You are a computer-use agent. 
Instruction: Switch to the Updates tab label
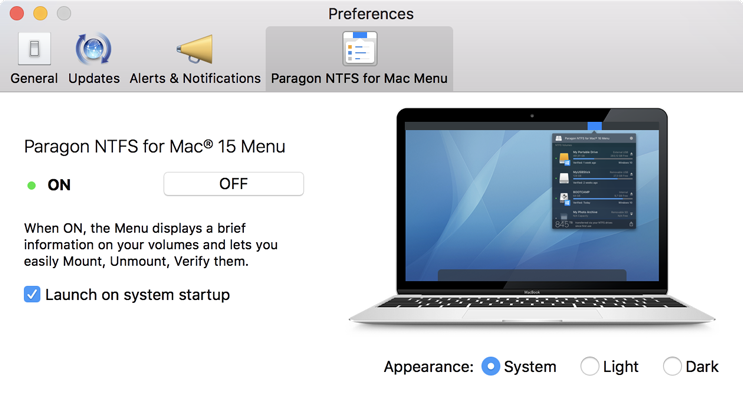94,78
